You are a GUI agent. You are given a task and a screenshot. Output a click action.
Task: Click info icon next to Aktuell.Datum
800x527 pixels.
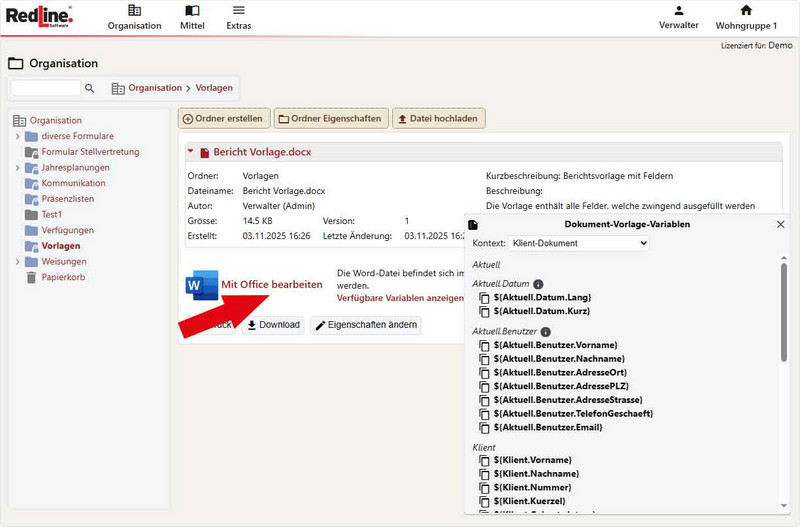(538, 284)
